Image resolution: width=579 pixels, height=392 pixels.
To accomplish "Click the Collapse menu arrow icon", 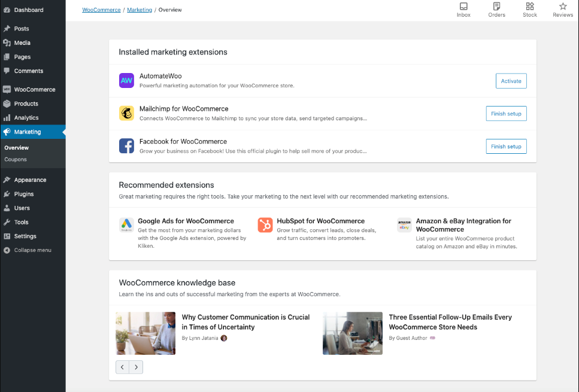I will click(x=7, y=250).
